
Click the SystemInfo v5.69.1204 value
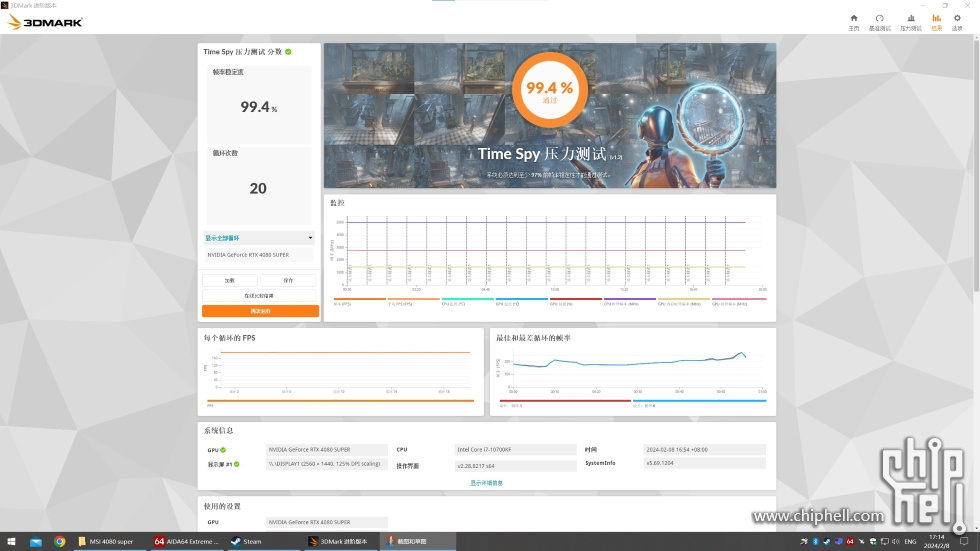point(704,464)
